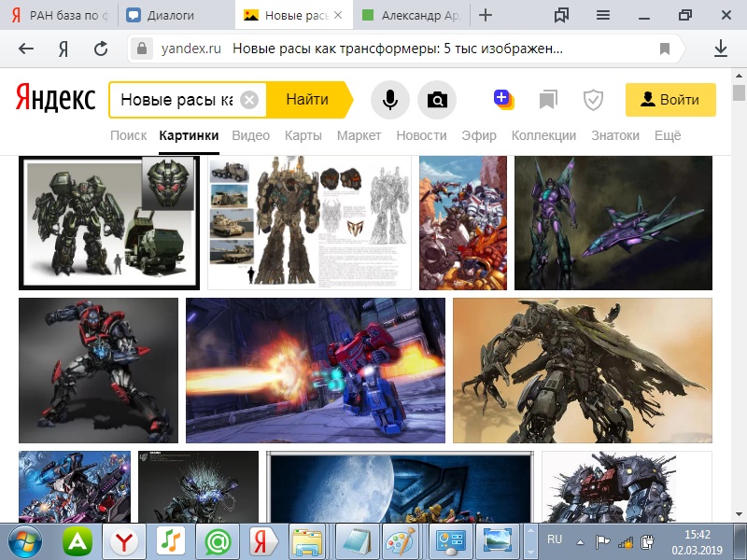747x560 pixels.
Task: Open the purple robot and jet image
Action: coord(613,223)
